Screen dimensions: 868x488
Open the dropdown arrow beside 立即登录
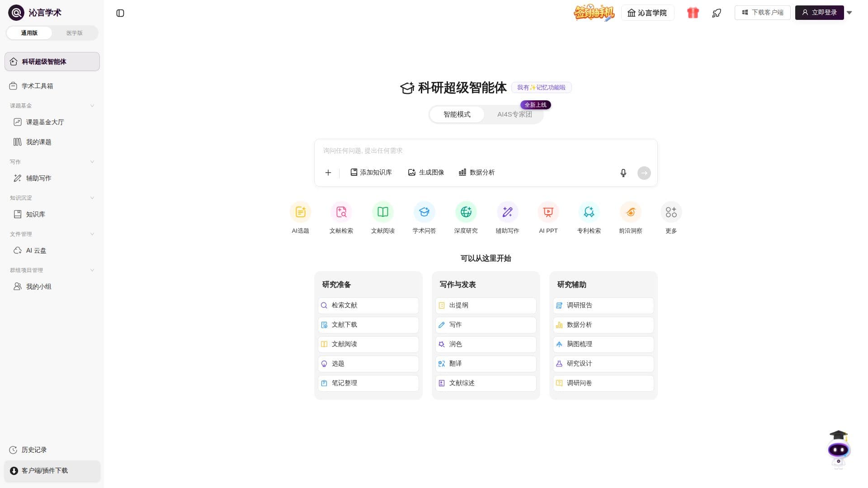(849, 13)
